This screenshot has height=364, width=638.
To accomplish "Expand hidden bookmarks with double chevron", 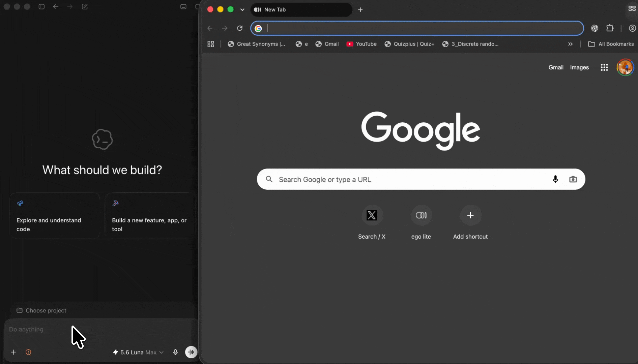I will click(x=570, y=44).
